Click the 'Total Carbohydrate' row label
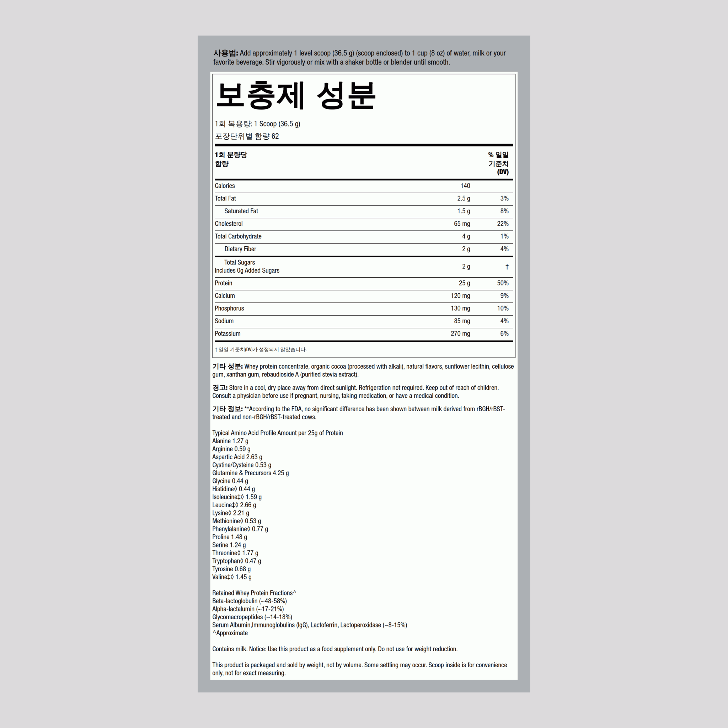The image size is (728, 728). coord(238,236)
